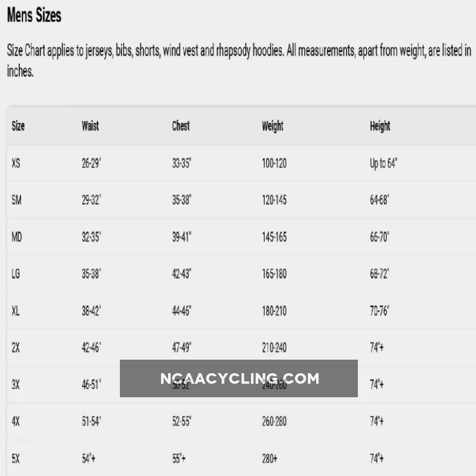476x476 pixels.
Task: Click the NCAACYCLING.COM watermark banner
Action: (x=239, y=378)
